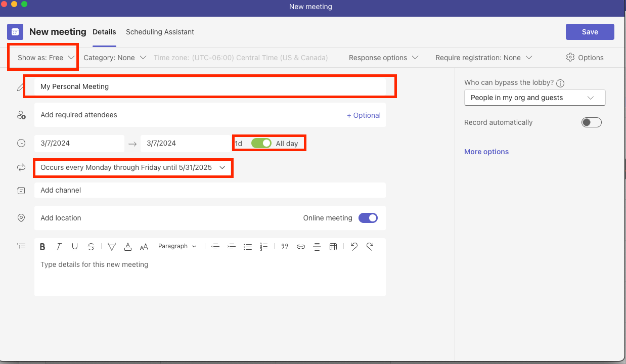This screenshot has width=626, height=364.
Task: Apply bold formatting in the editor
Action: pos(42,247)
